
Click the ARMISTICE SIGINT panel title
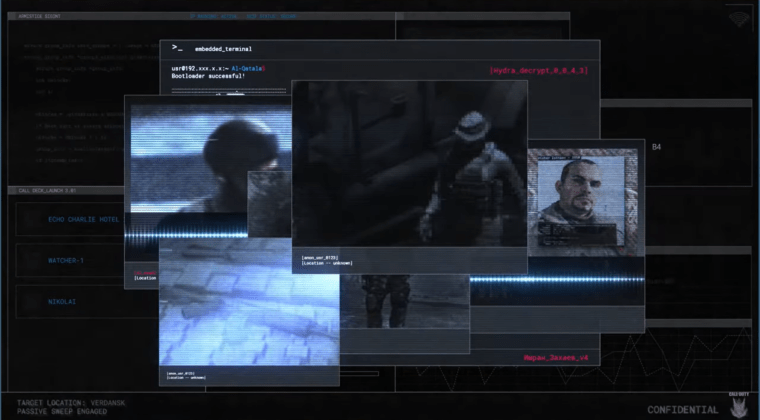(x=39, y=16)
